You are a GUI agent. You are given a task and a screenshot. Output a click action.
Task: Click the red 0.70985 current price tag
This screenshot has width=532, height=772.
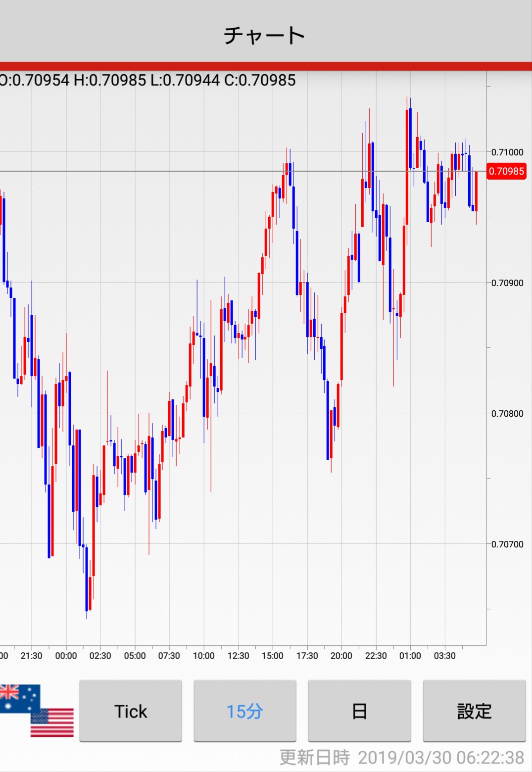tap(506, 171)
